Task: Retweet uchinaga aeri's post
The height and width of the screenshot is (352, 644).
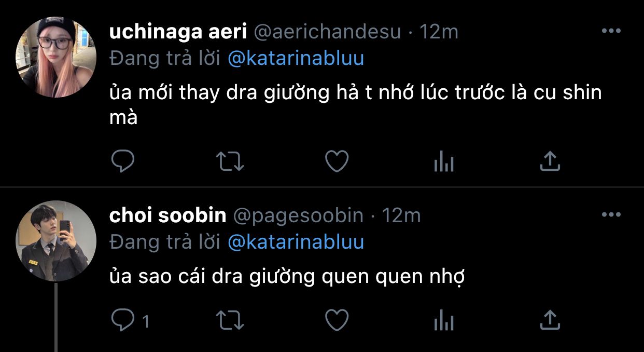Action: click(229, 162)
